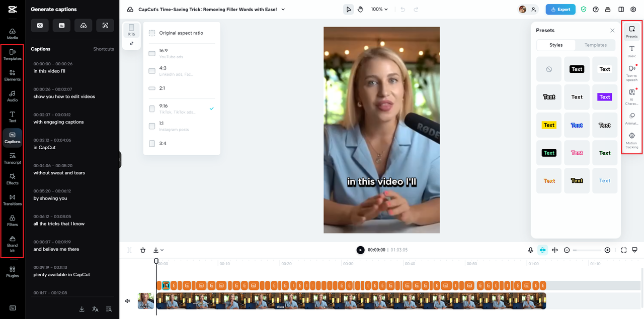Open the Audio panel
Image resolution: width=644 pixels, height=319 pixels.
tap(13, 96)
